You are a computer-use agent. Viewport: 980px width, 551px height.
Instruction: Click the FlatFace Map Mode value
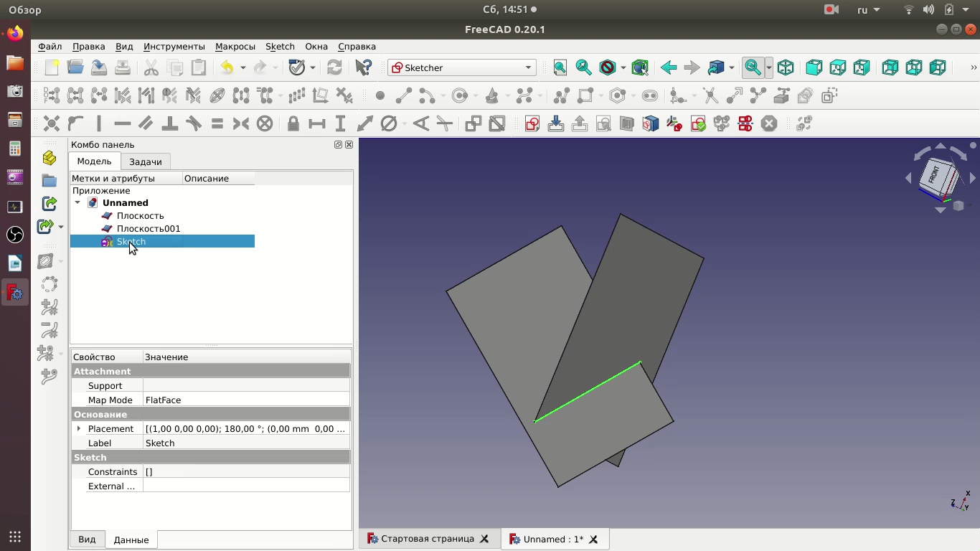coord(246,400)
